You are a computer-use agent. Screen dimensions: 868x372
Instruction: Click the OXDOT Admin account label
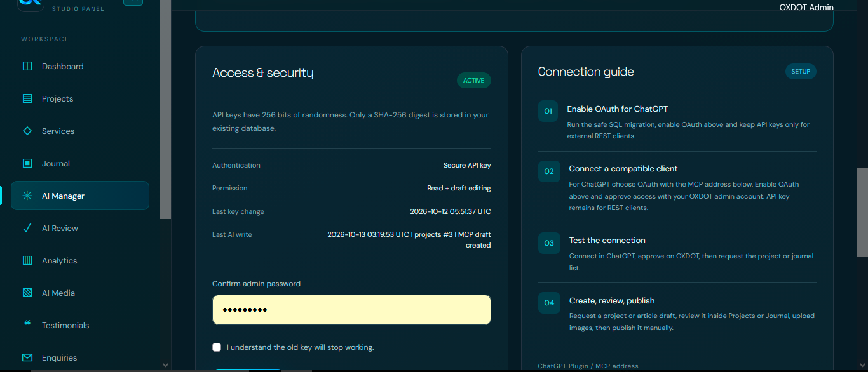point(806,8)
